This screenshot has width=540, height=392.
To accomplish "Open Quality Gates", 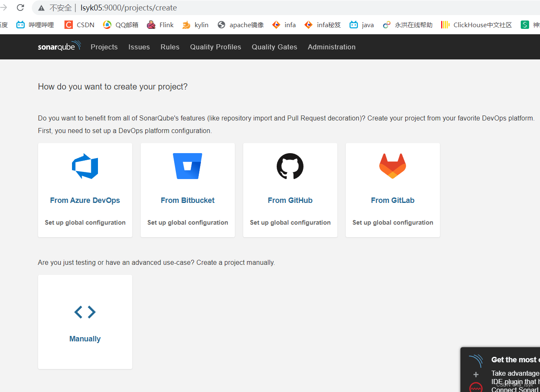I will (x=275, y=47).
